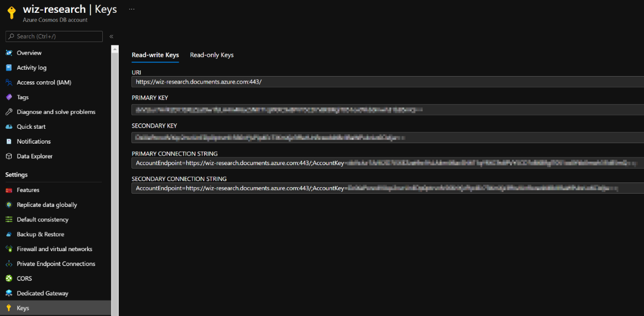Click the Data Explorer cube icon
The width and height of the screenshot is (644, 316).
coord(9,156)
